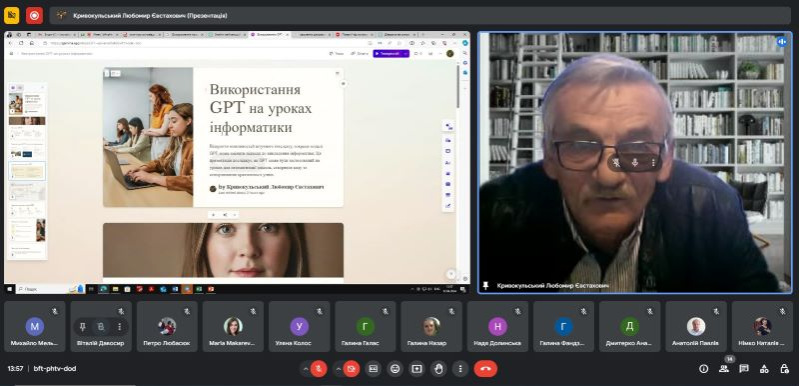
Task: Click the slide title Використання GPT на уроках
Action: click(x=261, y=108)
